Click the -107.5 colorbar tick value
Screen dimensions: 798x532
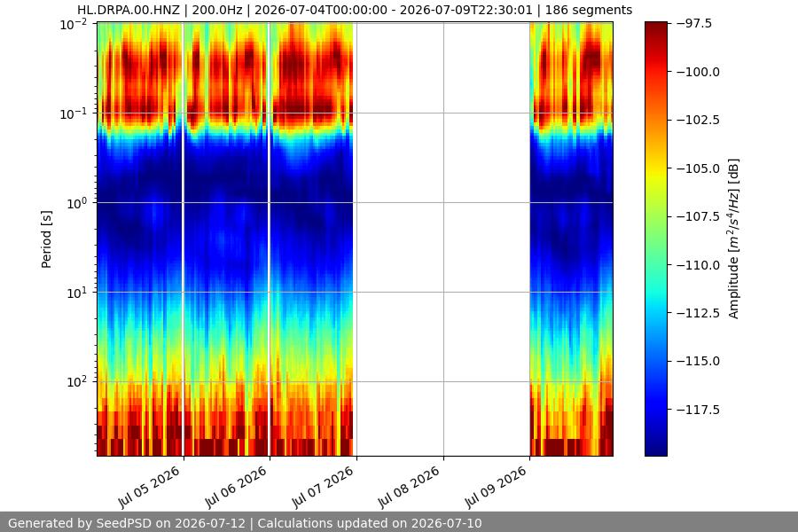699,216
